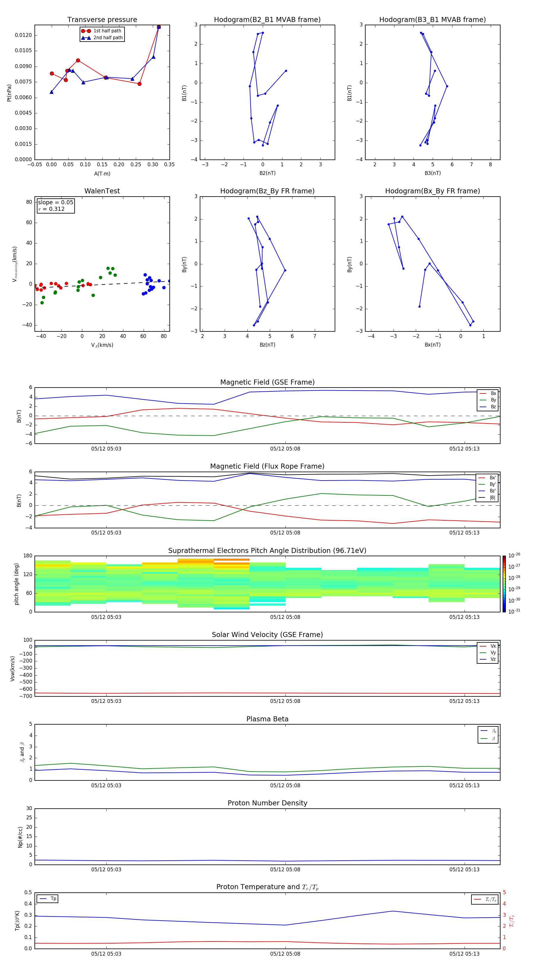Viewport: 535px width, 980px height.
Task: Click '05/12 05:08' tick under GSE magnetic field
Action: [x=285, y=449]
